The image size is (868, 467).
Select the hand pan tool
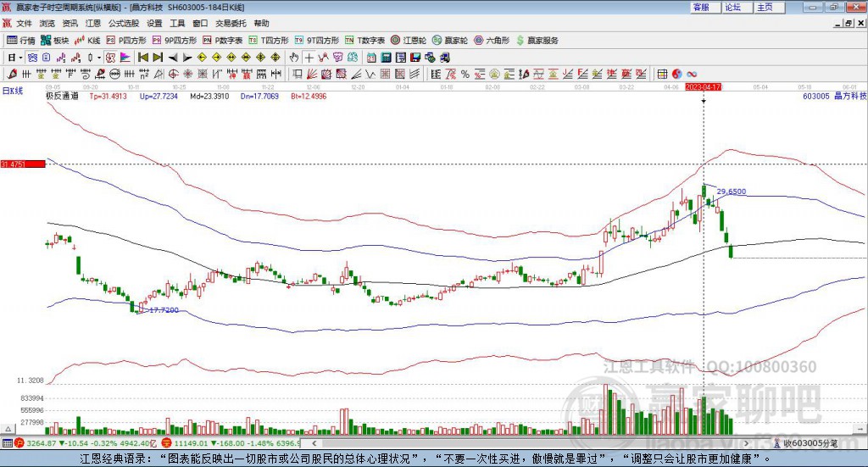click(294, 58)
